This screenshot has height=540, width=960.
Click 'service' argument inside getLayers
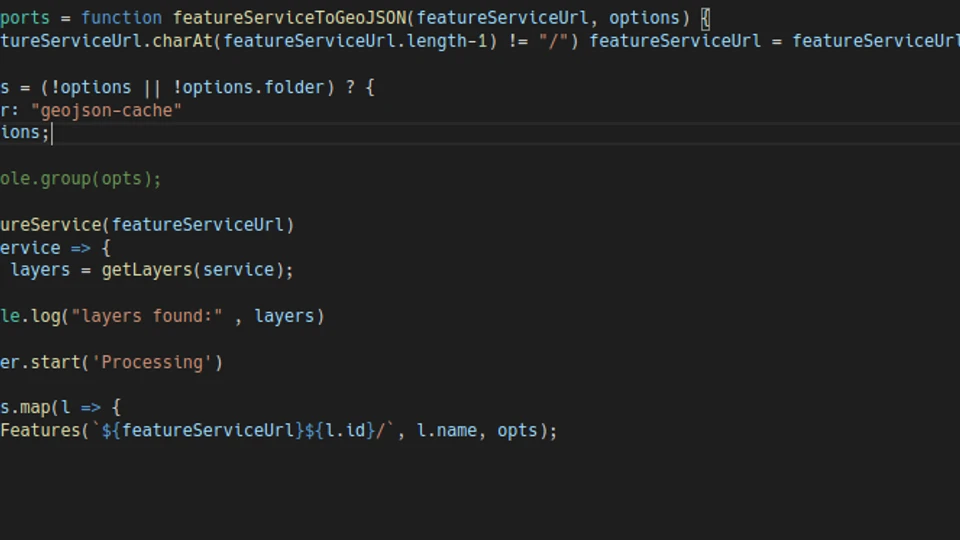click(x=238, y=270)
